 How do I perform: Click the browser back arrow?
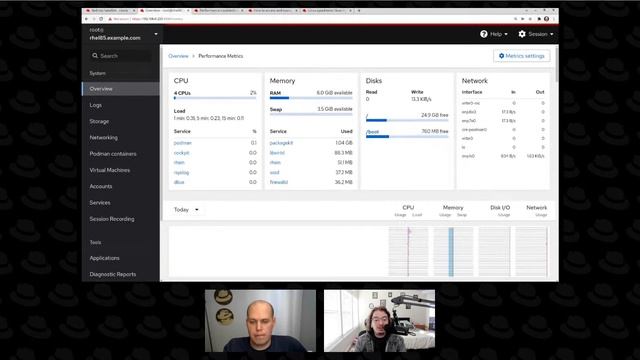[87, 19]
